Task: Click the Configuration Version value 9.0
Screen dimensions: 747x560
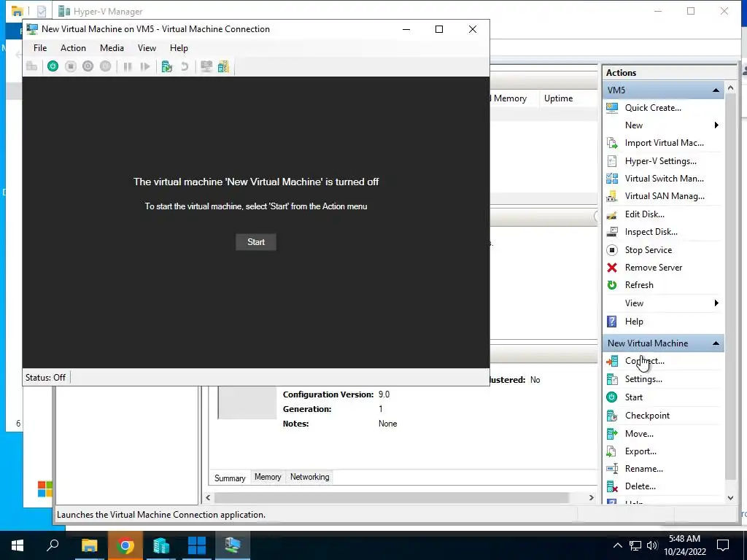Action: (x=384, y=394)
